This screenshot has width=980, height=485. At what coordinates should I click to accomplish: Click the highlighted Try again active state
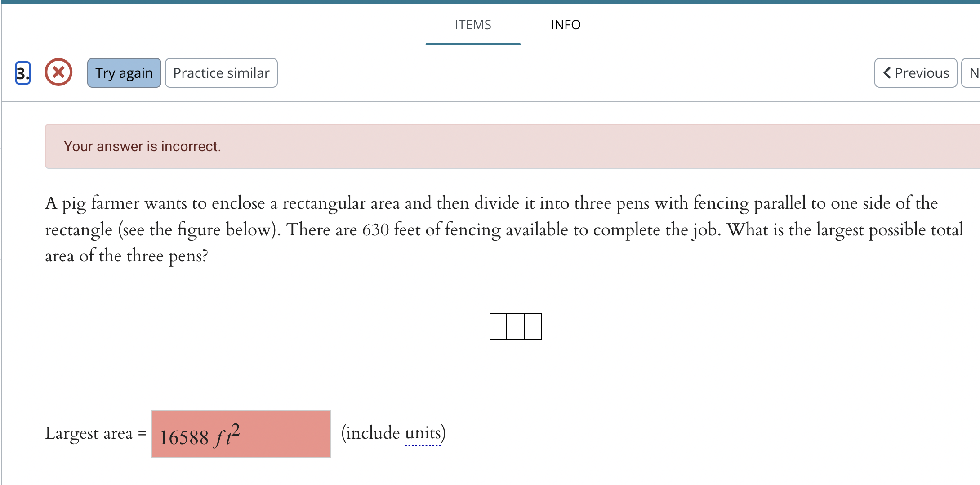tap(124, 72)
